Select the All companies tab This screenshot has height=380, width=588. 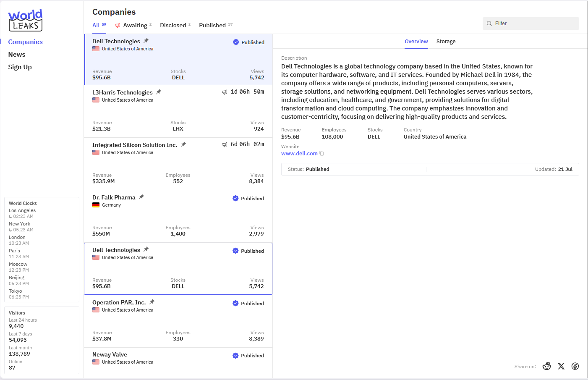click(x=99, y=25)
